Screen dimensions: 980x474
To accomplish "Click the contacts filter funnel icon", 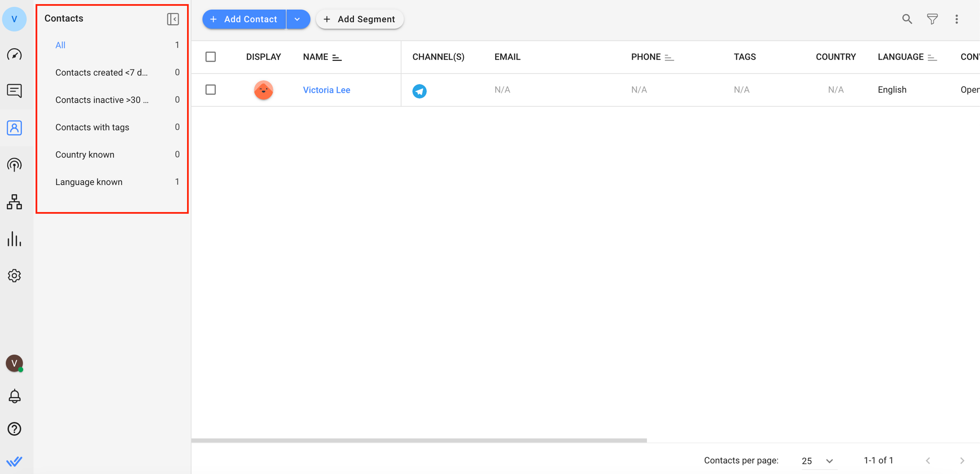I will pos(932,19).
